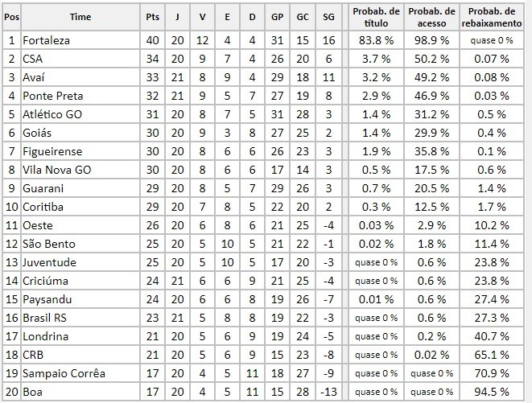The width and height of the screenshot is (532, 403).
Task: Select Atlético GO in the table
Action: click(x=52, y=114)
